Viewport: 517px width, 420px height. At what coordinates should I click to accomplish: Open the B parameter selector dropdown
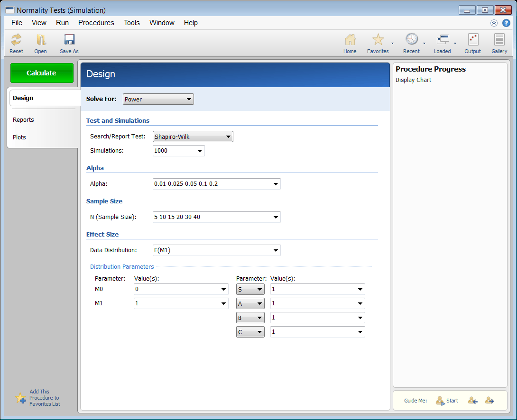pos(250,318)
